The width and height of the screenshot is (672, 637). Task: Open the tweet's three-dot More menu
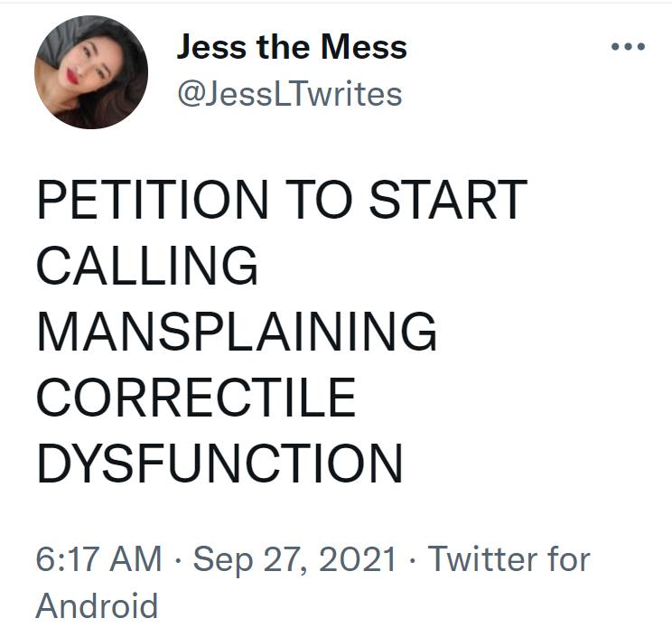(x=629, y=48)
